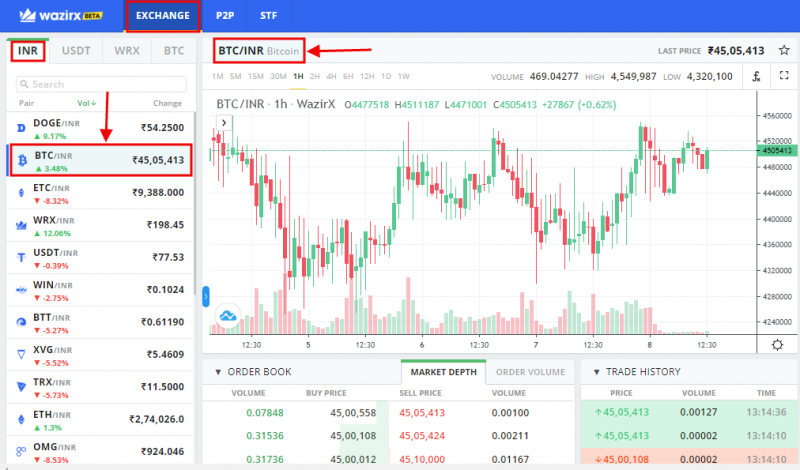This screenshot has height=470, width=800.
Task: Set chart interval to 30M
Action: 278,77
